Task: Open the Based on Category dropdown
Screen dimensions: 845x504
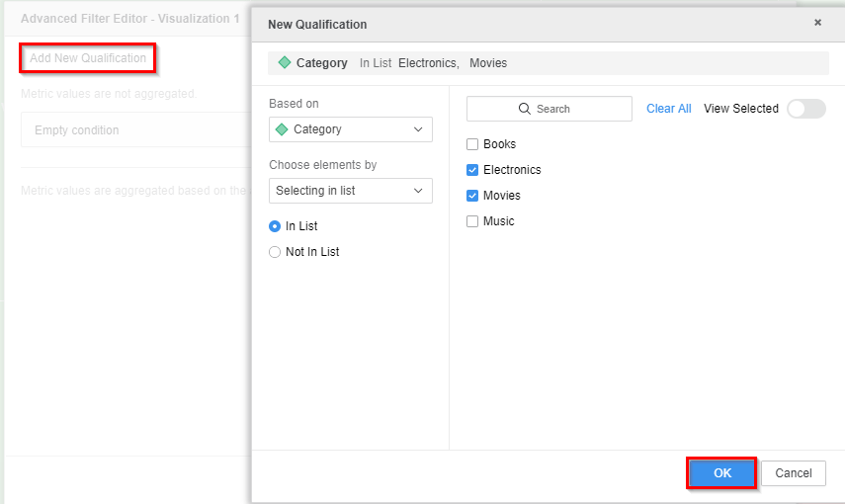Action: click(351, 129)
